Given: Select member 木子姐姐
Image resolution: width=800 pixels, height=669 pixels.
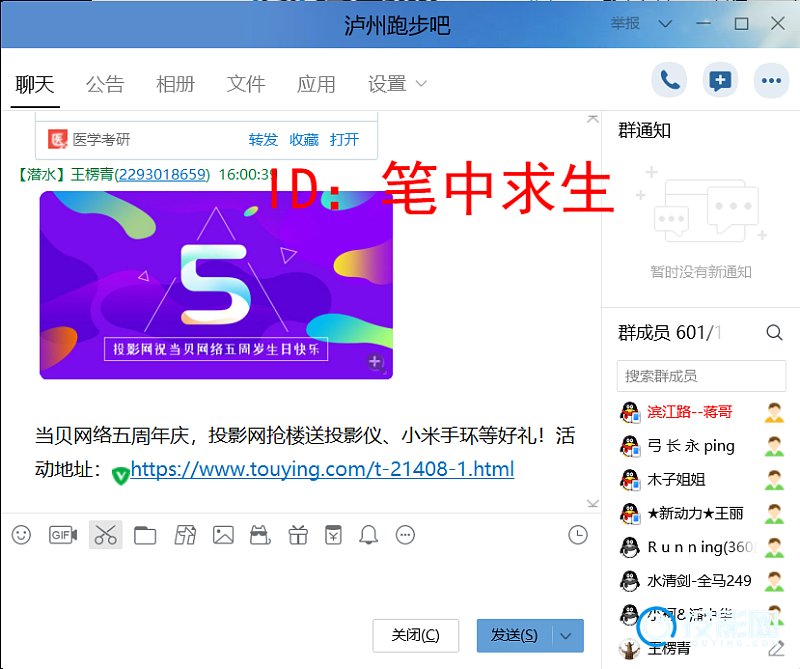Looking at the screenshot, I should click(701, 480).
